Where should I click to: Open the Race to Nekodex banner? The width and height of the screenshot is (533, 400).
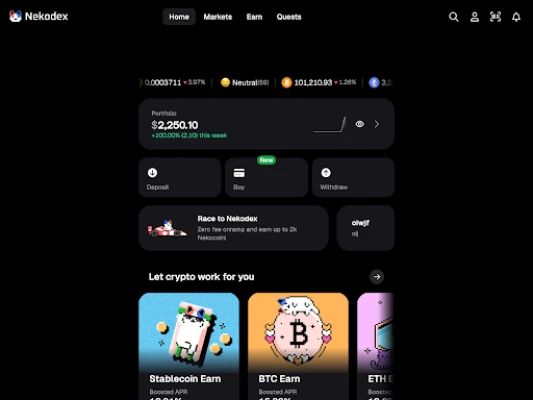[x=234, y=228]
